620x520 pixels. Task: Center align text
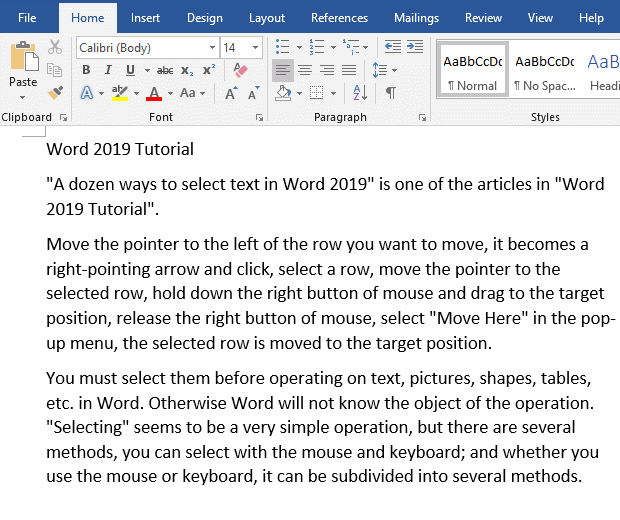(x=305, y=70)
